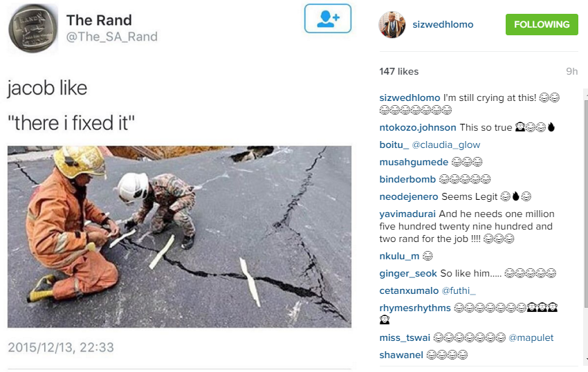Click the @futhi_ mention
This screenshot has width=588, height=372.
pyautogui.click(x=459, y=290)
